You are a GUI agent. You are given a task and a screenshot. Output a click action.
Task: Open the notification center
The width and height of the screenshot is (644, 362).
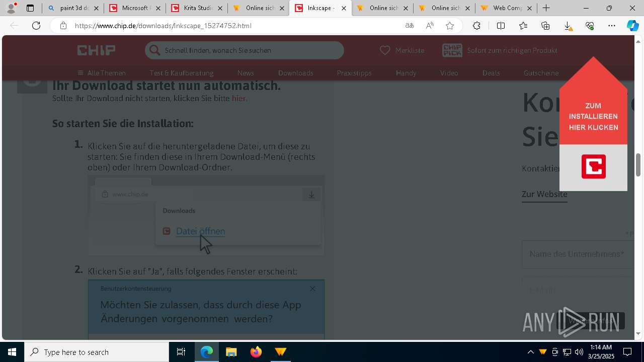click(x=627, y=352)
